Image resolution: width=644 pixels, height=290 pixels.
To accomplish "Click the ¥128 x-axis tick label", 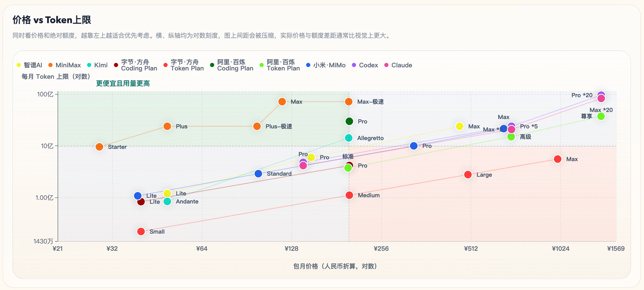I will tap(292, 249).
